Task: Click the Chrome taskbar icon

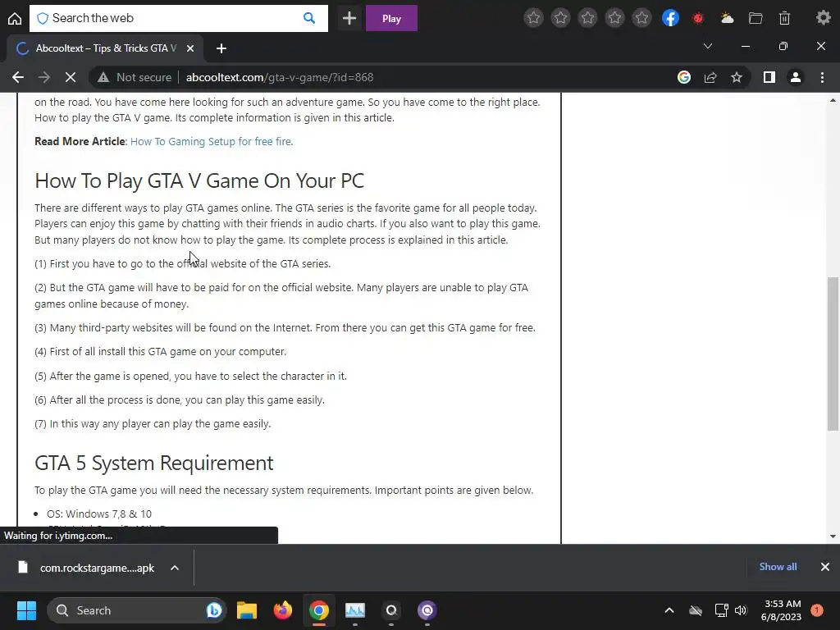Action: 319,610
